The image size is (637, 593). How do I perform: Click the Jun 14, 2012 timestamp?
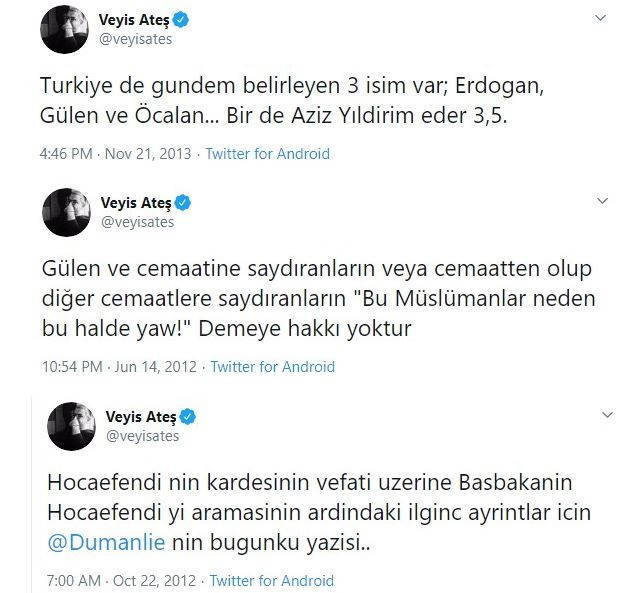(x=119, y=367)
